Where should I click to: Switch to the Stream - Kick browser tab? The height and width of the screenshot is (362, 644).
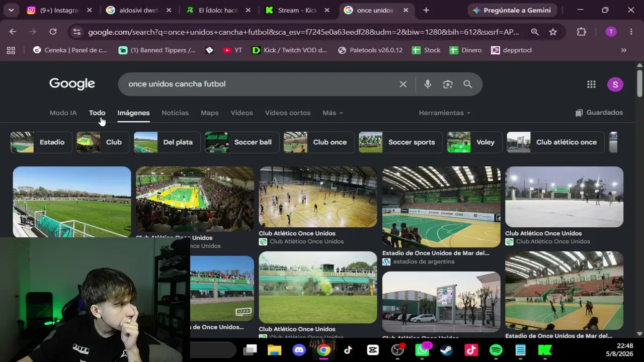pos(297,10)
